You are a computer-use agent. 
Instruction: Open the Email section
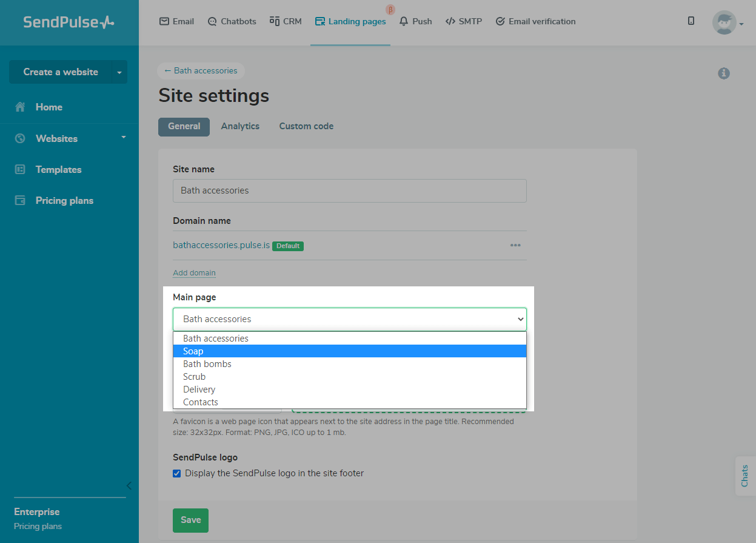coord(176,21)
